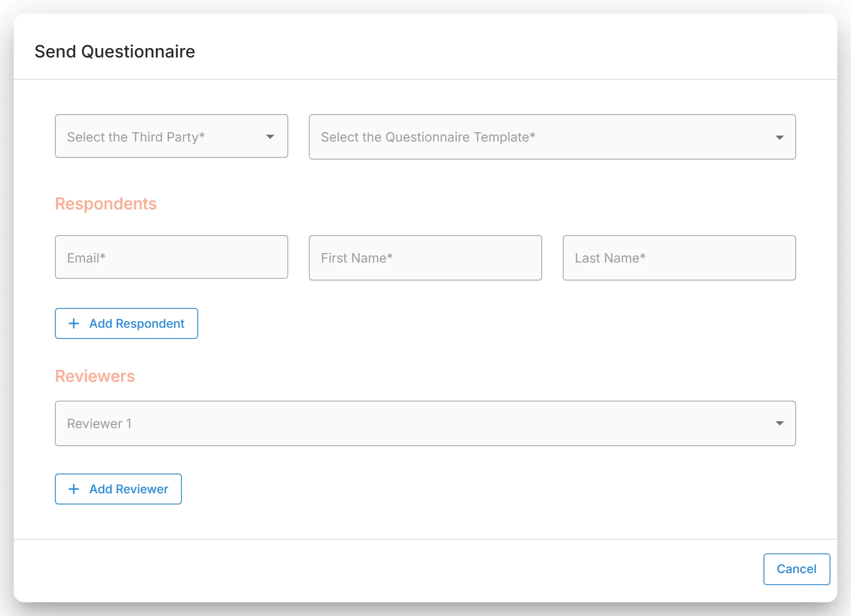The height and width of the screenshot is (616, 851).
Task: Open the Select the Third Party dropdown
Action: 172,136
